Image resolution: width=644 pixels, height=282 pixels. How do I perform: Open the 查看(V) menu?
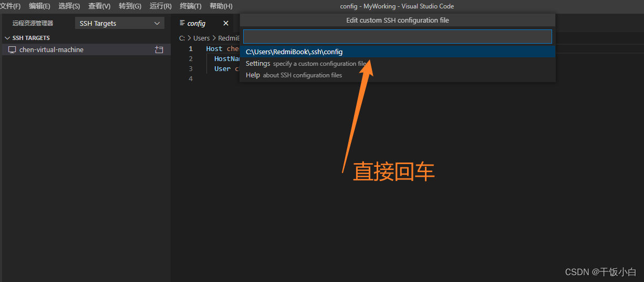tap(99, 6)
